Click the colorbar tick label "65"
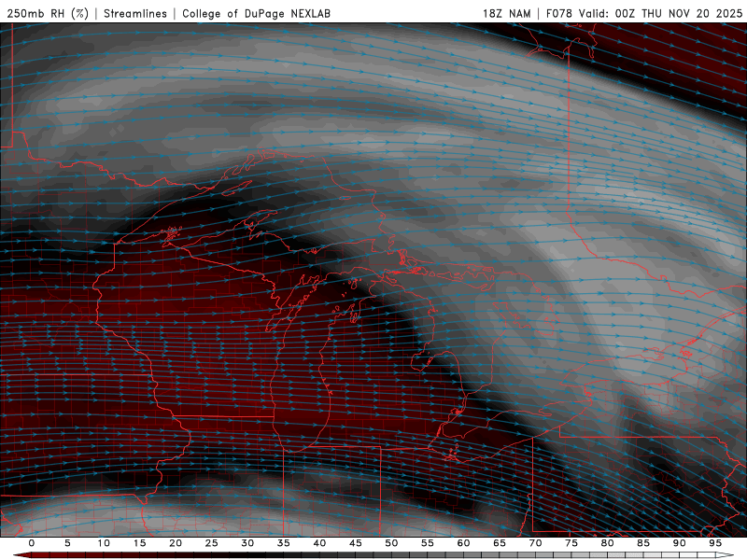Screen dimensions: 747x560 500,543
